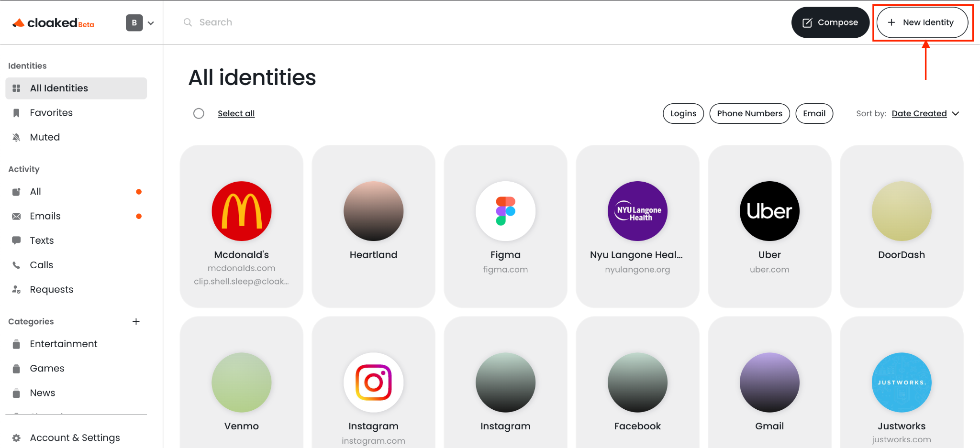
Task: Click the Uber logo
Action: [x=769, y=211]
